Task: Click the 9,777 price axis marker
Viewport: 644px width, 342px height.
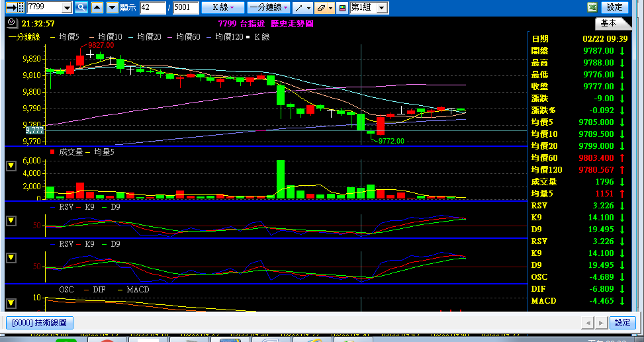Action: click(34, 130)
